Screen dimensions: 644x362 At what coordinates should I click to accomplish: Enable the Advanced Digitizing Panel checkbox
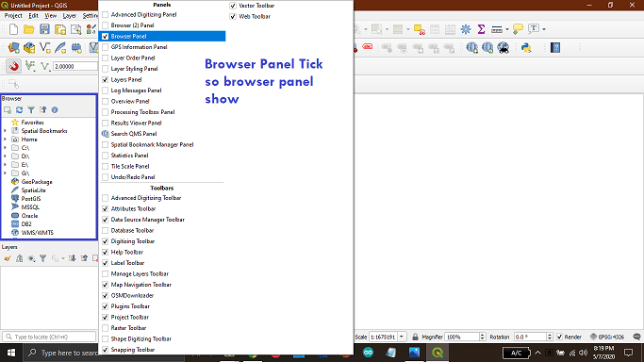pyautogui.click(x=106, y=14)
